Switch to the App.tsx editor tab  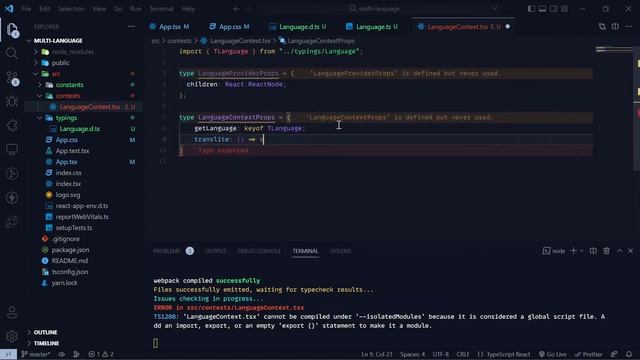(x=169, y=27)
